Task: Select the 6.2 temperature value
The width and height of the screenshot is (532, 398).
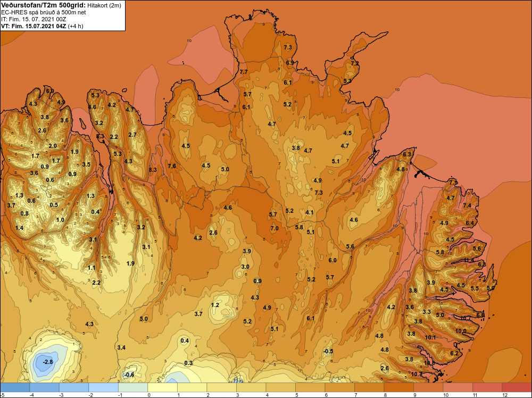Action: [454, 353]
